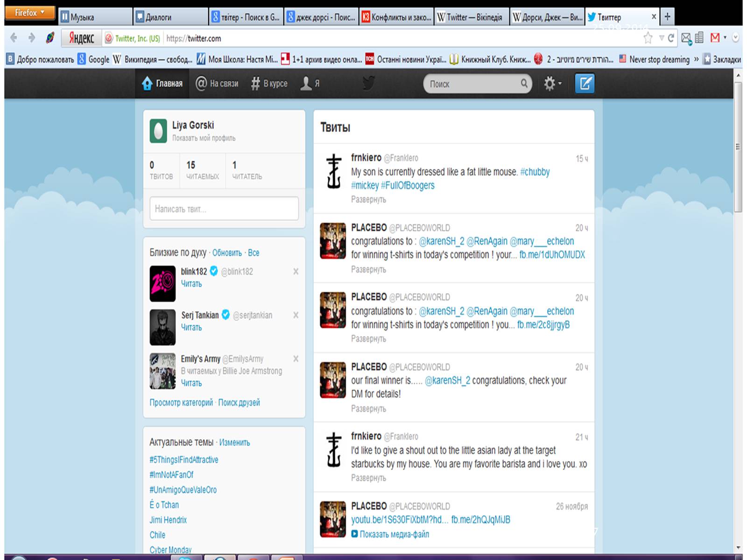Click the Gmail icon in toolbar
The width and height of the screenshot is (747, 560).
715,38
